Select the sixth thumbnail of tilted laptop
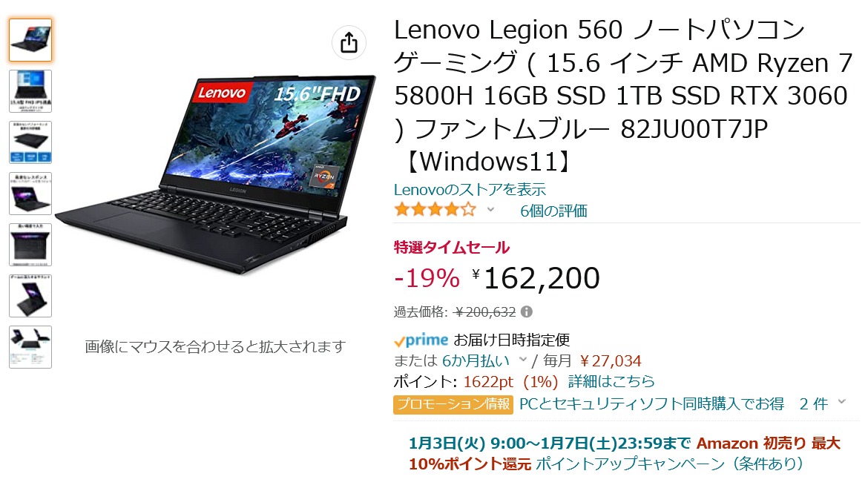The height and width of the screenshot is (488, 868). click(x=30, y=296)
